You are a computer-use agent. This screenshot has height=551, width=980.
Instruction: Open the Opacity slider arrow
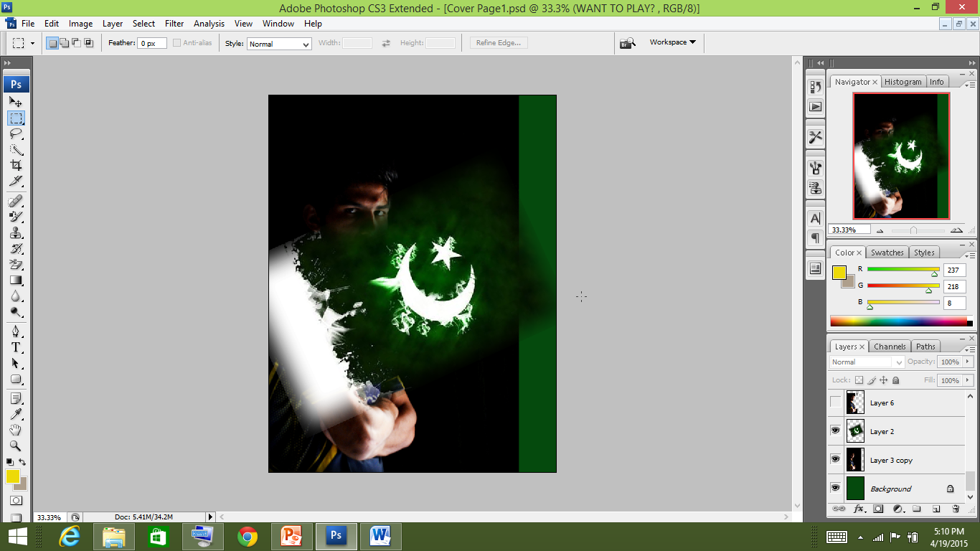pyautogui.click(x=968, y=362)
